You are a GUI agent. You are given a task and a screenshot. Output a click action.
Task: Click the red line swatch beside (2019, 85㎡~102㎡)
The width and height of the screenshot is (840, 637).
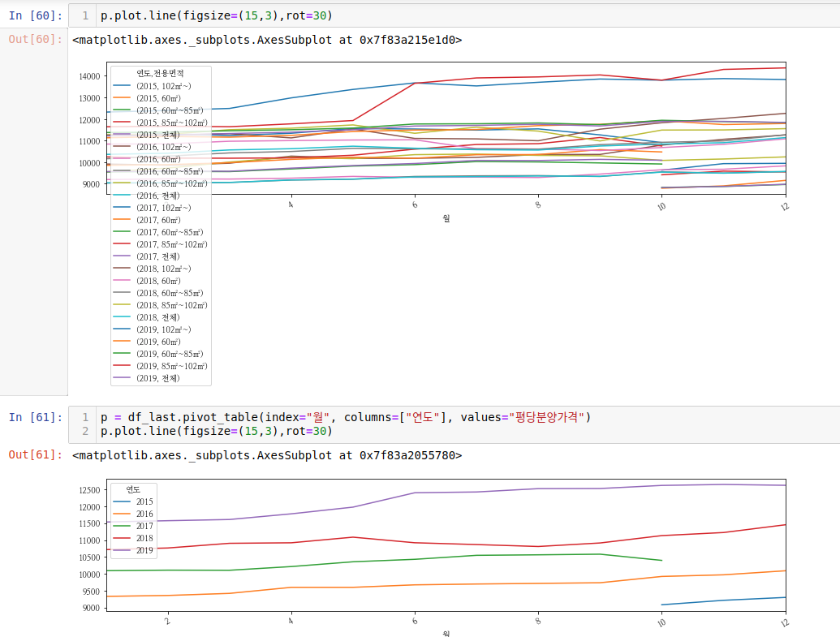click(122, 366)
